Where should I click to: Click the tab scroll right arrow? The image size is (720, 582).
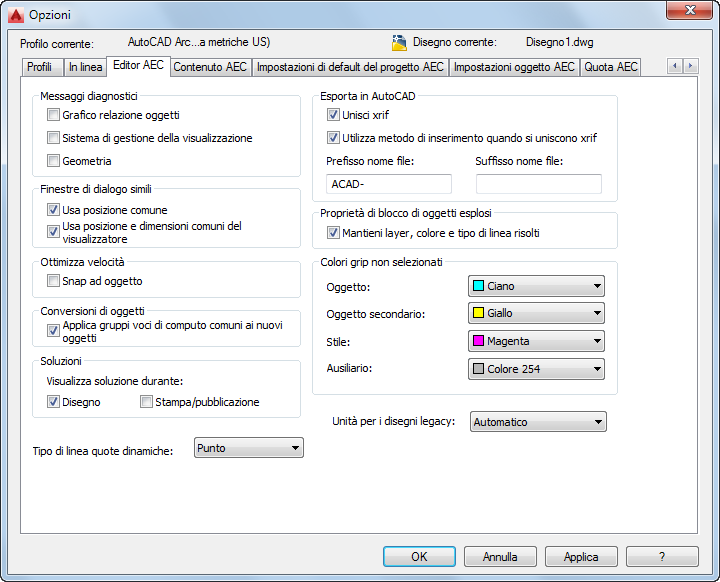690,66
